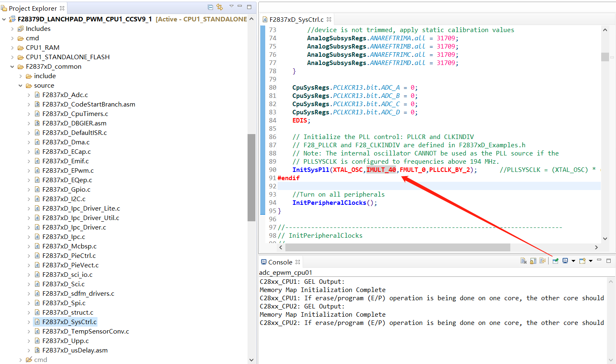Click Display Selected Console icon

pyautogui.click(x=565, y=261)
